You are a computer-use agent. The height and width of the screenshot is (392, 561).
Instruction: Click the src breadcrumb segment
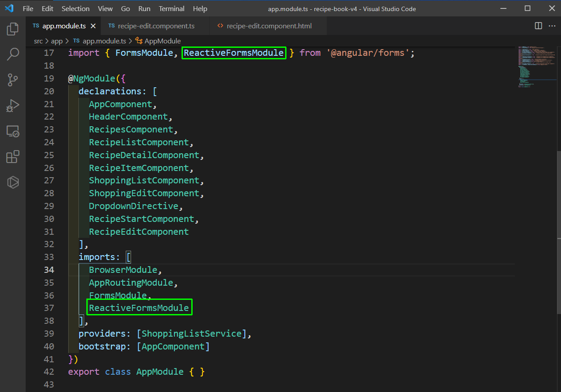(39, 41)
